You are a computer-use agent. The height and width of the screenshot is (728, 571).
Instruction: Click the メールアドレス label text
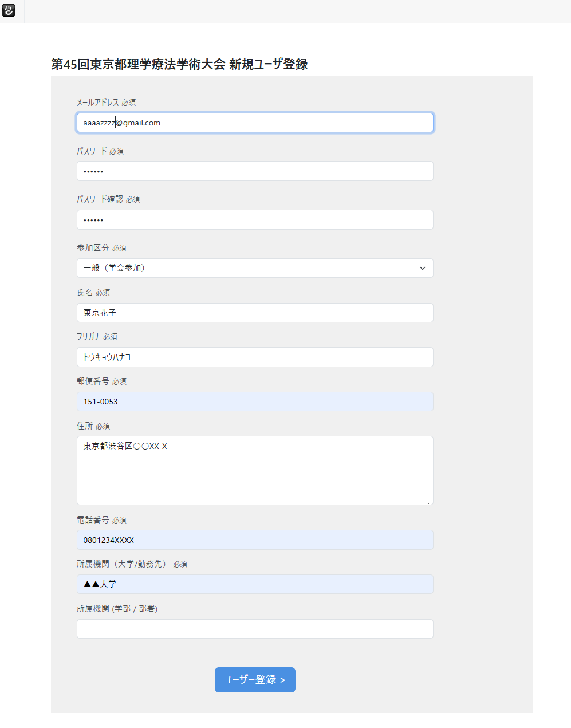[x=98, y=102]
